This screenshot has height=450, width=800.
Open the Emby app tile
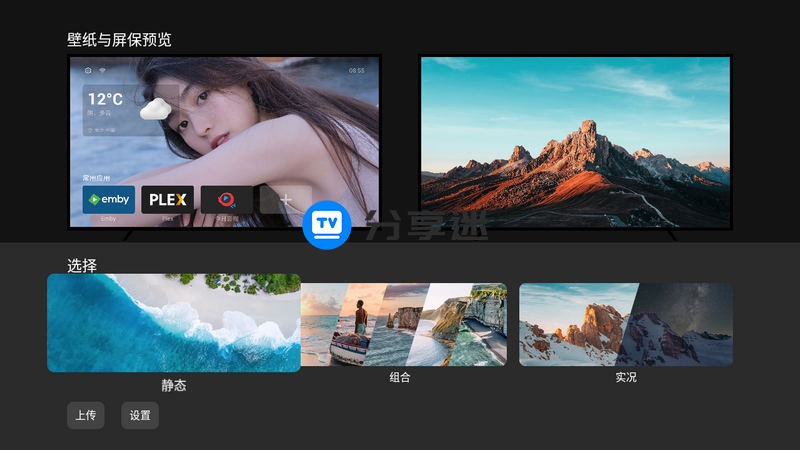108,199
